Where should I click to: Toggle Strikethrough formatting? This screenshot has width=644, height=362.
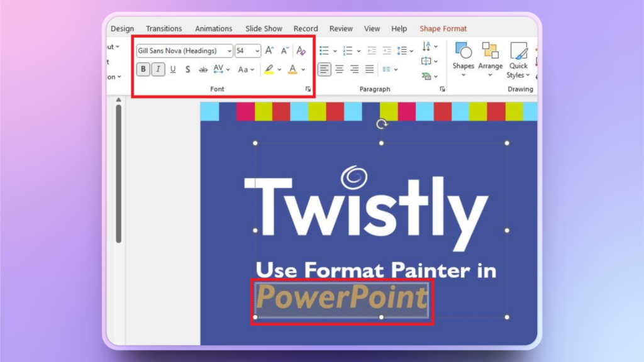coord(203,70)
